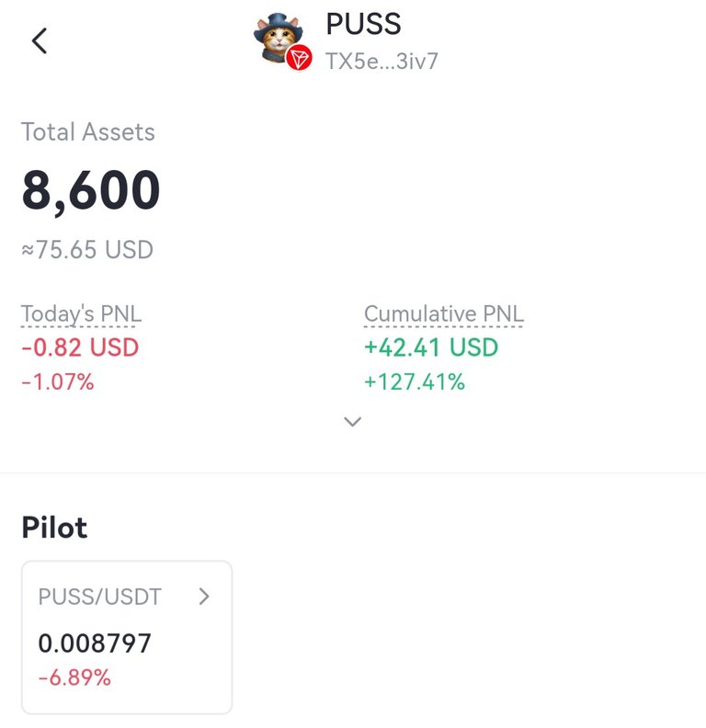Tap the 8,600 total assets amount
Viewport: 706px width, 728px height.
[91, 190]
